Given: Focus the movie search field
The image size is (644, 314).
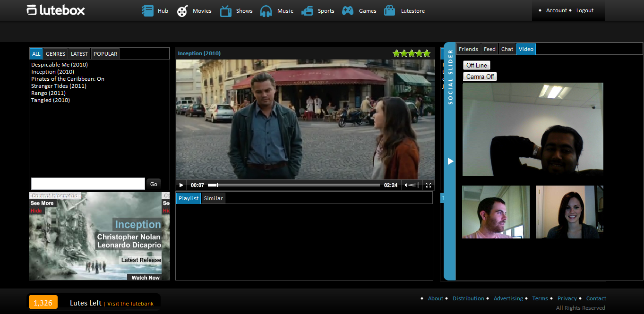Looking at the screenshot, I should pos(88,184).
